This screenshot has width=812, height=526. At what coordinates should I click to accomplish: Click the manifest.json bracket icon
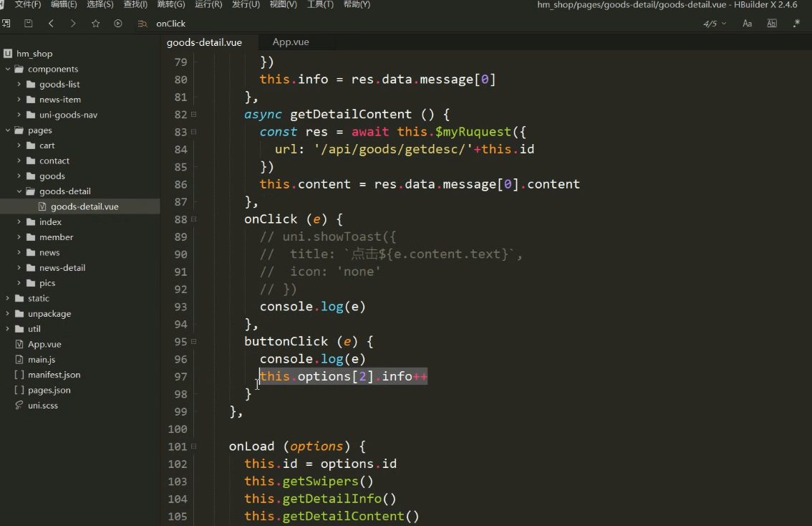pos(19,375)
